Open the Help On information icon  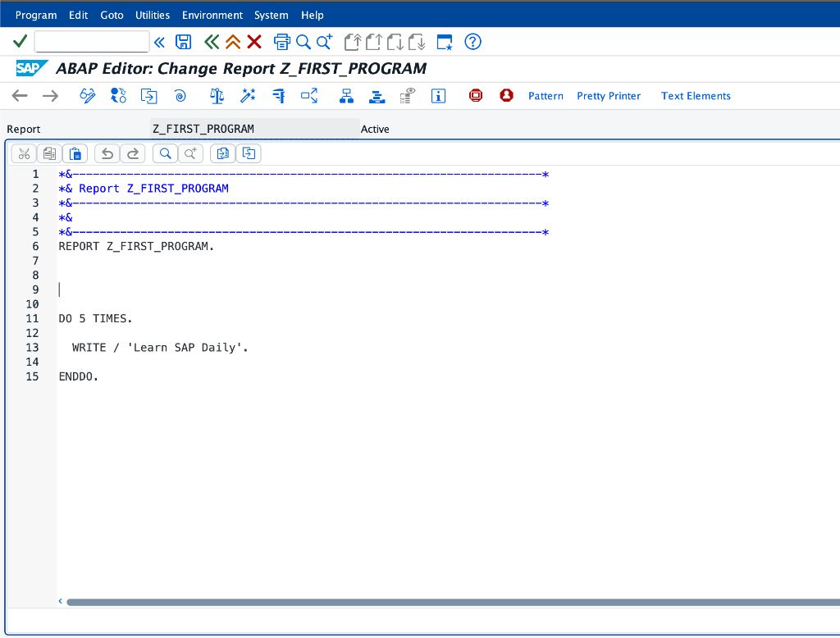438,96
